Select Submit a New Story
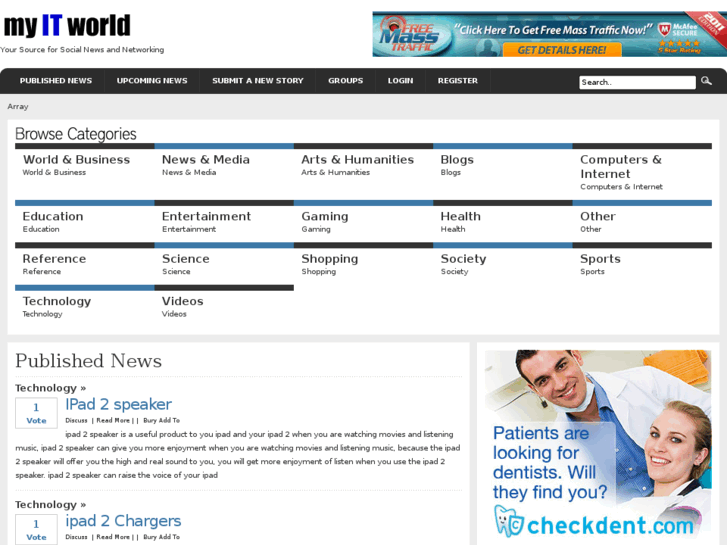Image resolution: width=727 pixels, height=545 pixels. point(258,81)
